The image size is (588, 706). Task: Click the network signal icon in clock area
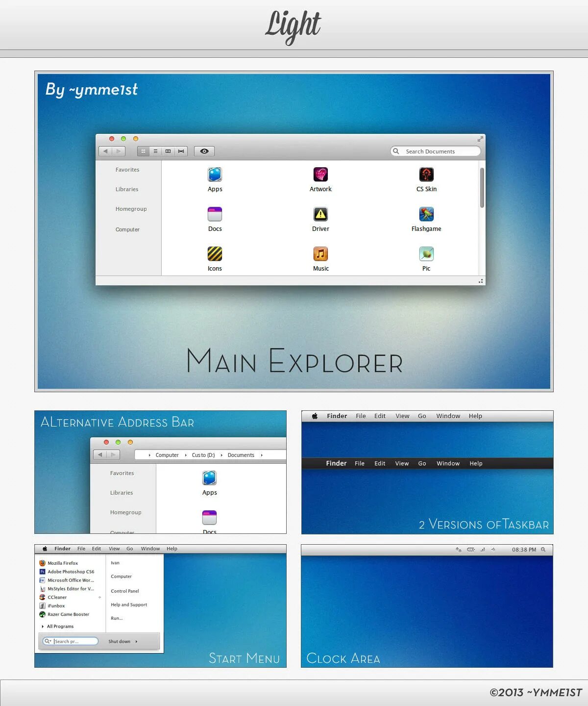pyautogui.click(x=483, y=550)
